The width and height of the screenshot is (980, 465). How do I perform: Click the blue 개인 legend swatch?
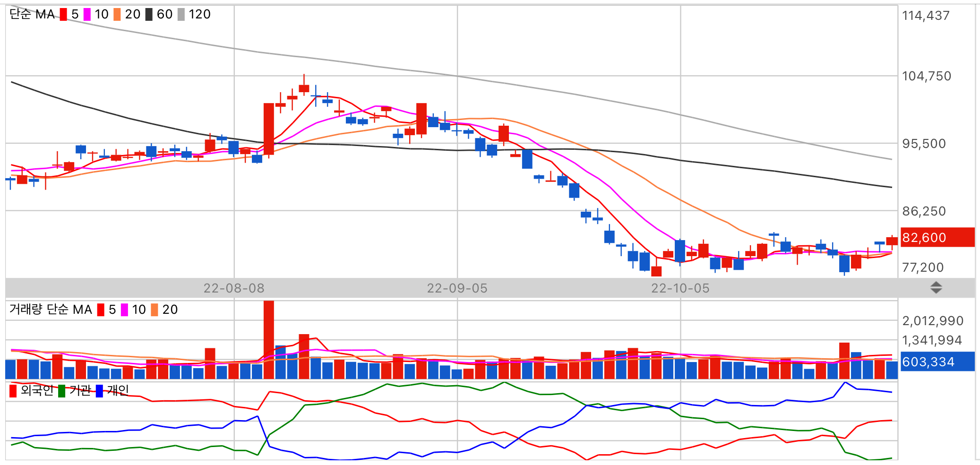[99, 391]
